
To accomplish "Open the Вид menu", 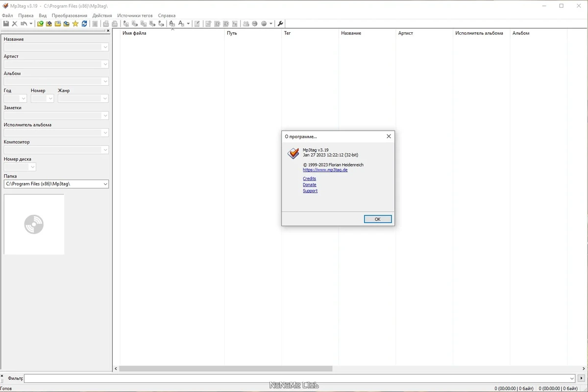I will [43, 16].
